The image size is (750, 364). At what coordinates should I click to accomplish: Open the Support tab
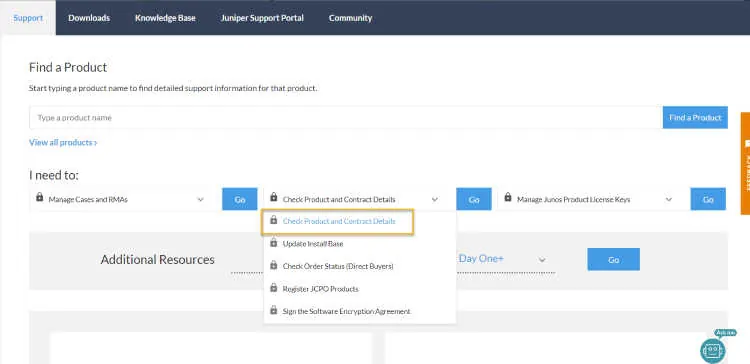[28, 18]
